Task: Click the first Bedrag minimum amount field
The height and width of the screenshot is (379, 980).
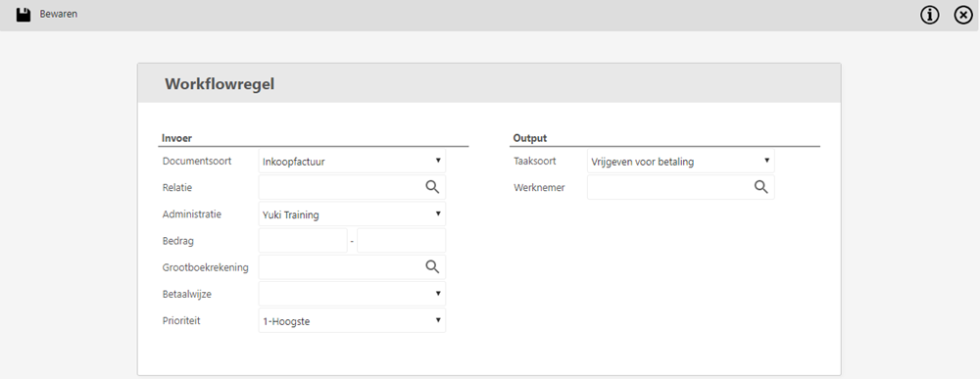Action: (x=303, y=240)
